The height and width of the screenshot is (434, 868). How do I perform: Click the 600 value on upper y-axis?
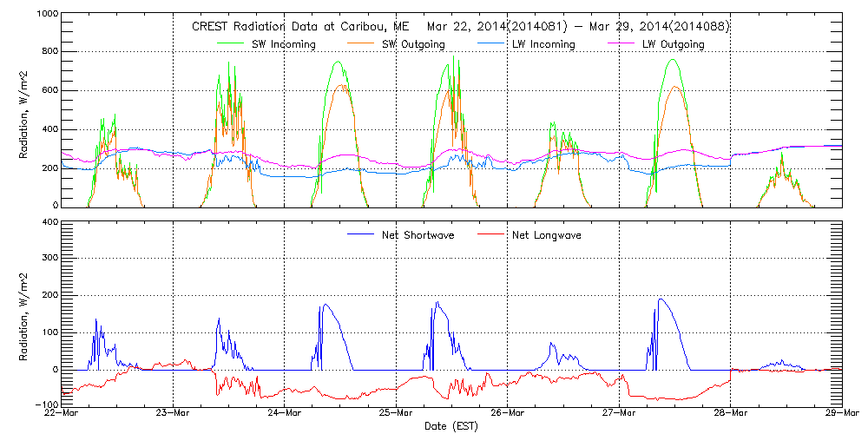pos(49,90)
